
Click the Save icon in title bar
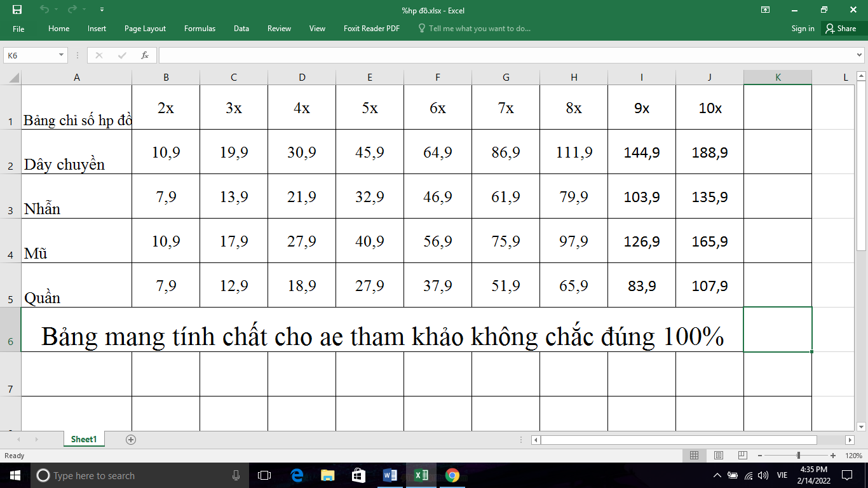[x=17, y=10]
